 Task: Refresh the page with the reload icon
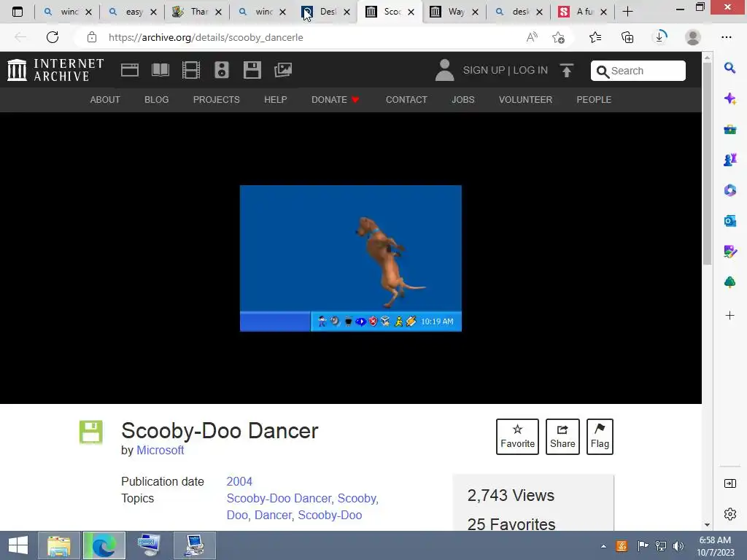coord(53,37)
